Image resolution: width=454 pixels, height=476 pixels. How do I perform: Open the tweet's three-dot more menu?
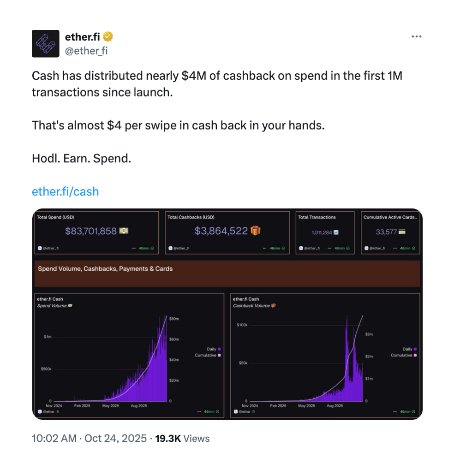[x=416, y=36]
